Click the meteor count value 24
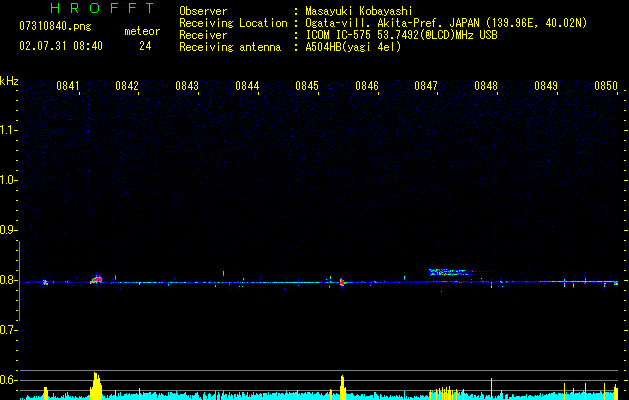The image size is (629, 400). [145, 46]
